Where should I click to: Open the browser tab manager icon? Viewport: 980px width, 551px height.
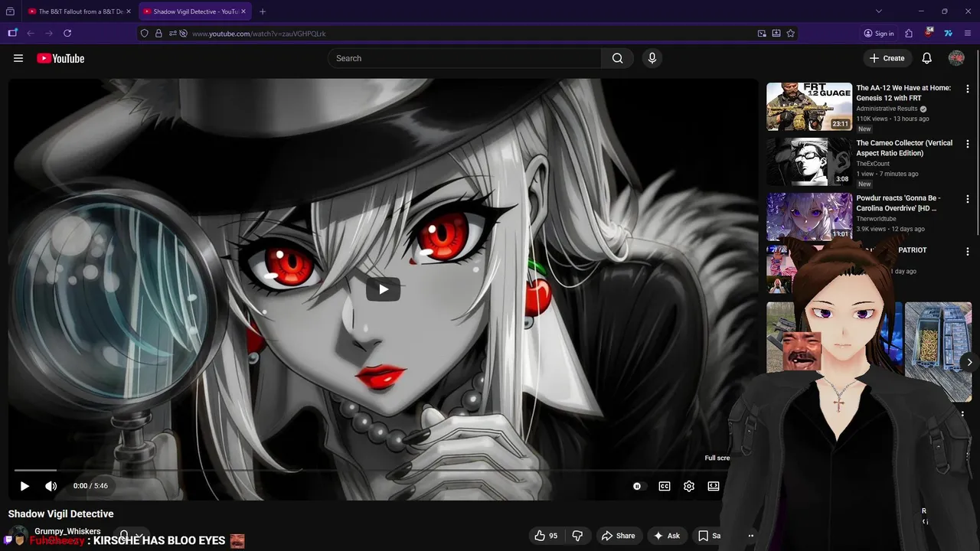[x=9, y=11]
